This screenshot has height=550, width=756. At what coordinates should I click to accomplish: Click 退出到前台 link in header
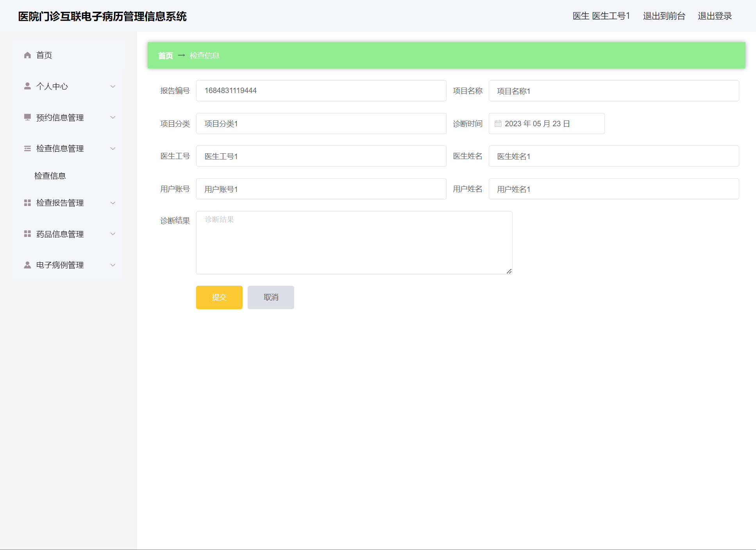coord(664,16)
